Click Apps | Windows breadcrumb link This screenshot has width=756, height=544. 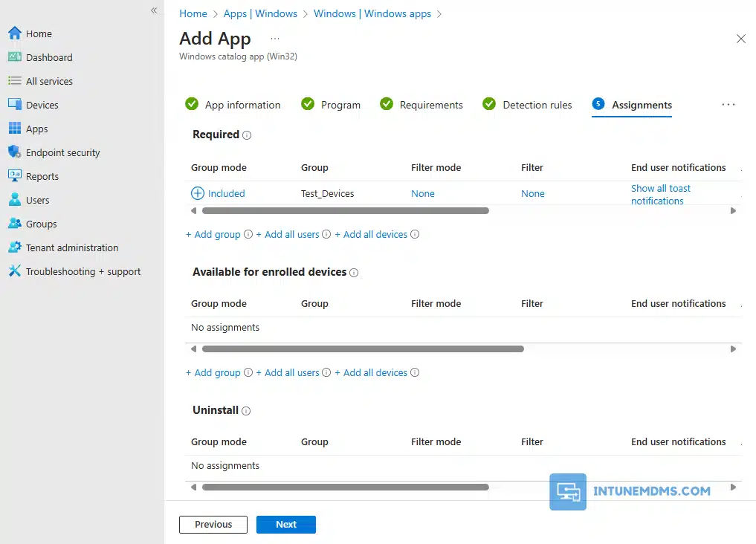[x=260, y=13]
